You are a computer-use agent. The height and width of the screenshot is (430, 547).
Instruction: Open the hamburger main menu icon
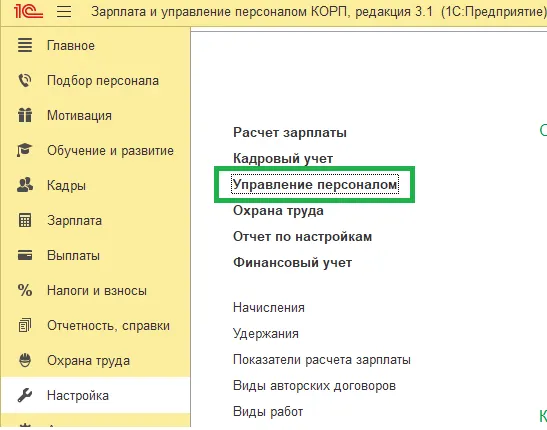click(64, 12)
